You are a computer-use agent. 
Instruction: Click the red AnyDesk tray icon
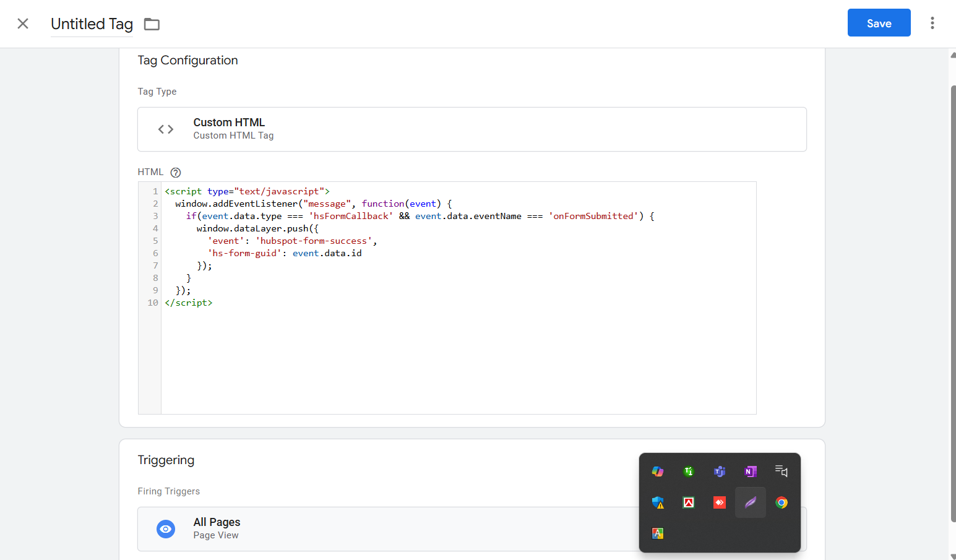click(x=719, y=502)
